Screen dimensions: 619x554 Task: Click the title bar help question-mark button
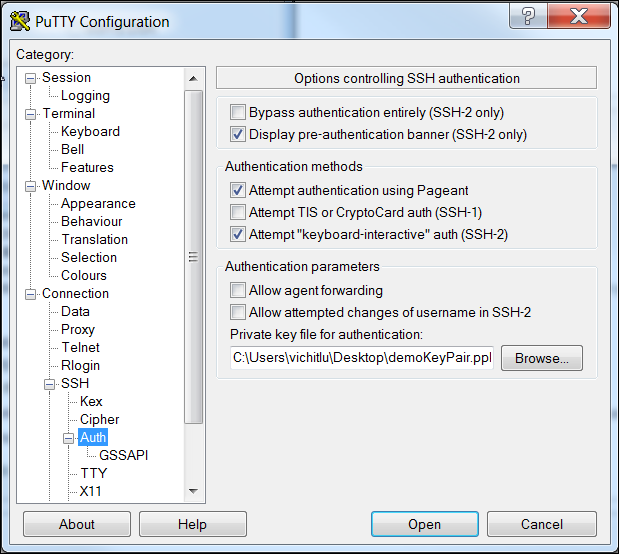[x=527, y=18]
